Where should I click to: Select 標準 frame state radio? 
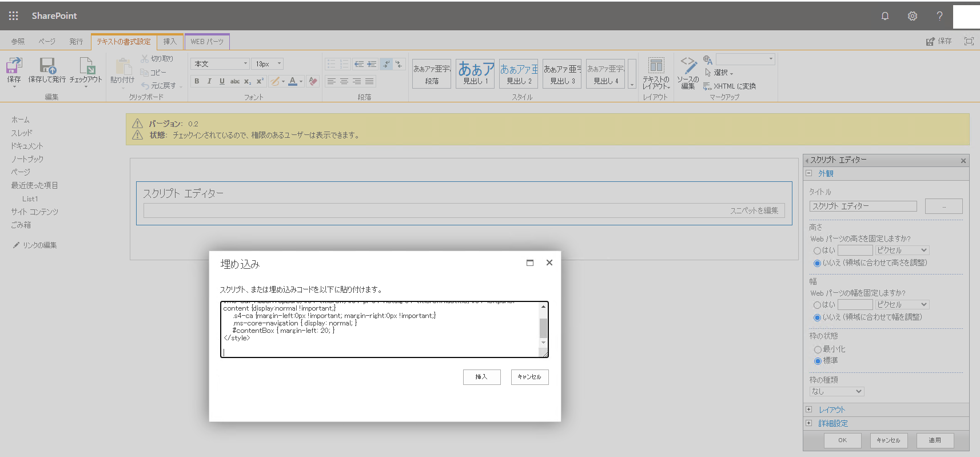click(x=817, y=361)
